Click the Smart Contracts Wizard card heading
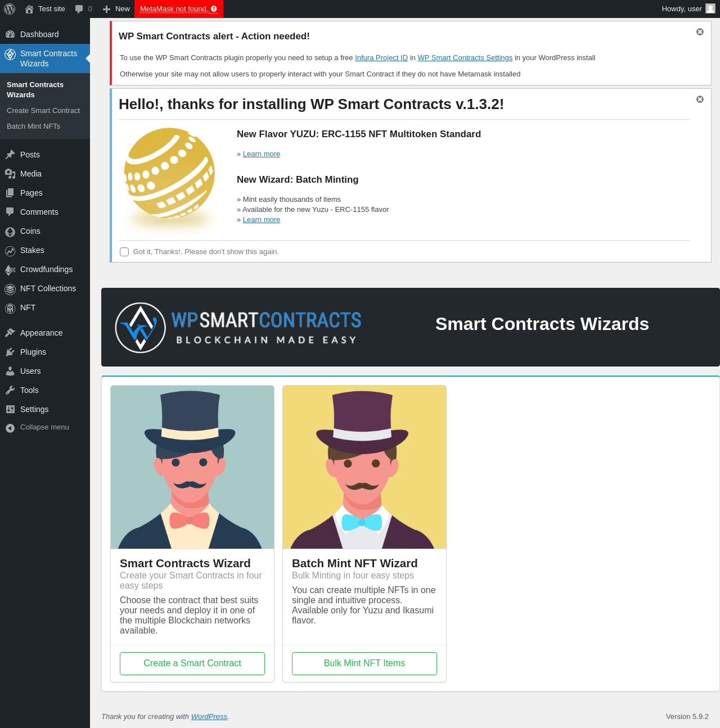The height and width of the screenshot is (728, 720). coord(185,563)
